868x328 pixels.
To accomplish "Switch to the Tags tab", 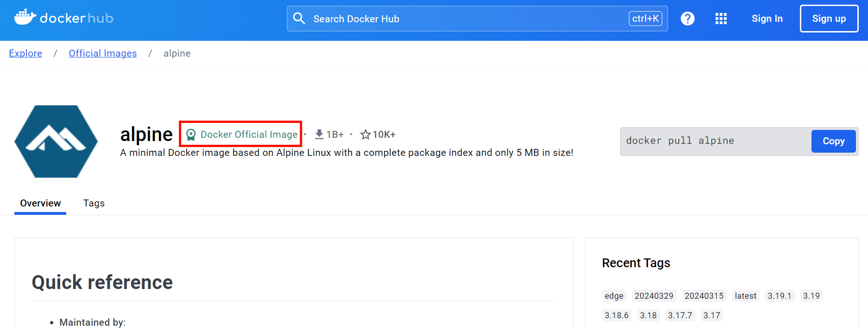I will [x=94, y=203].
